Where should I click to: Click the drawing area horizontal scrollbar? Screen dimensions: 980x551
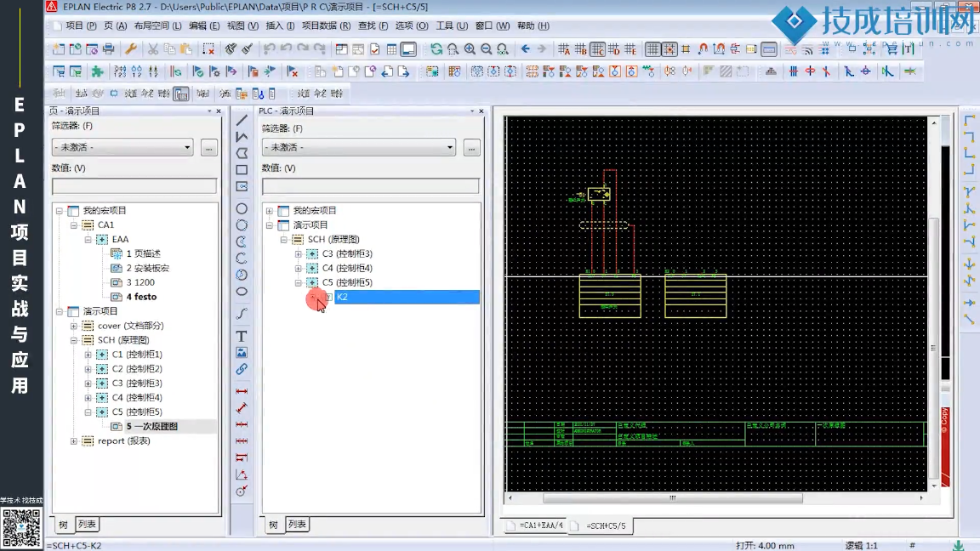(673, 498)
